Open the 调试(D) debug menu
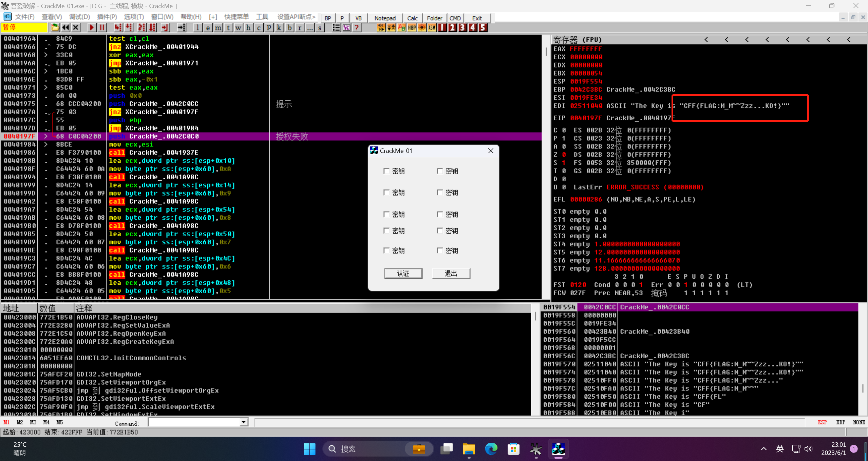 (x=79, y=17)
